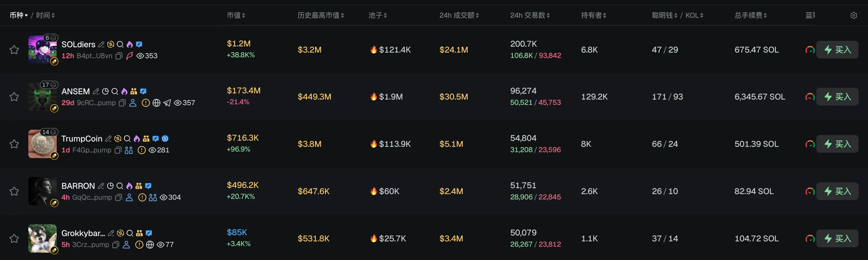Click the purple flame icon beside SOLdiers
This screenshot has height=260, width=868.
(x=129, y=44)
